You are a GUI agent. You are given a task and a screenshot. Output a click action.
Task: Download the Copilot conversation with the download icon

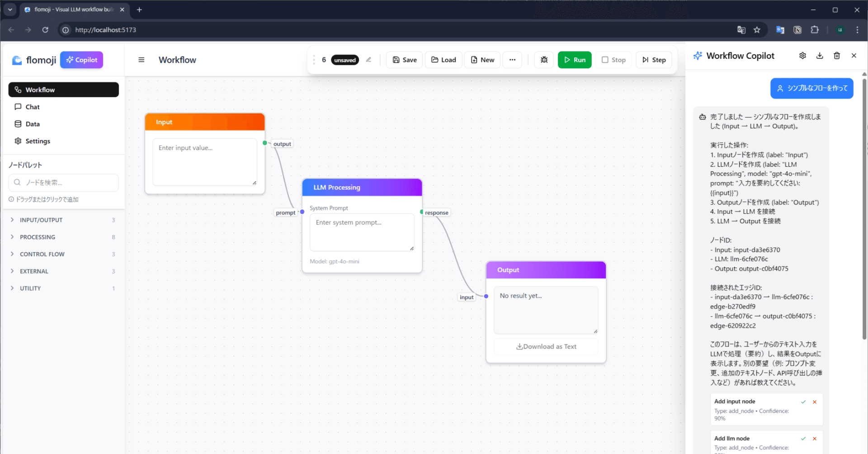[820, 56]
